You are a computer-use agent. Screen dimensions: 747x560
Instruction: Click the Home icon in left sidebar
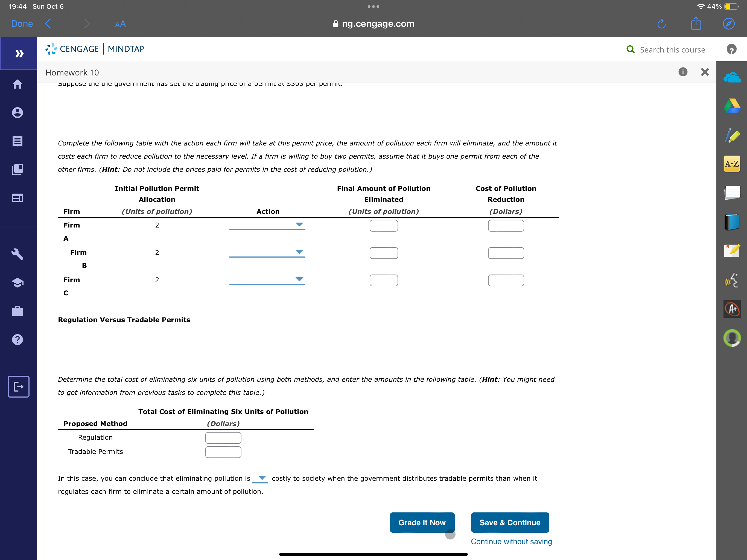17,84
